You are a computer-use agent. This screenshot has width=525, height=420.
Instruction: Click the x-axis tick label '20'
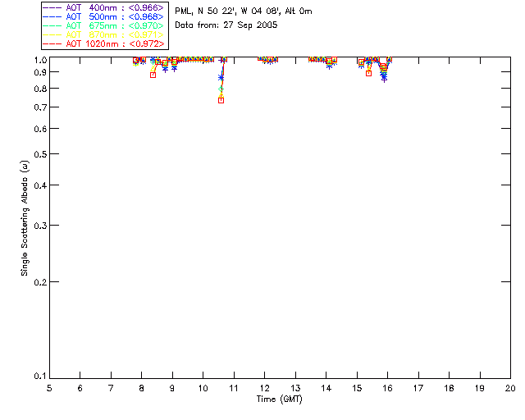pyautogui.click(x=510, y=388)
